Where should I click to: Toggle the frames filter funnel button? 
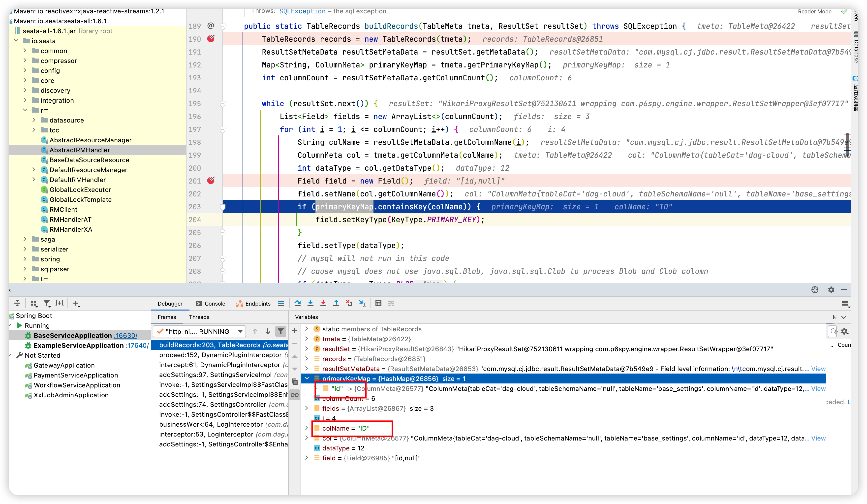tap(281, 331)
